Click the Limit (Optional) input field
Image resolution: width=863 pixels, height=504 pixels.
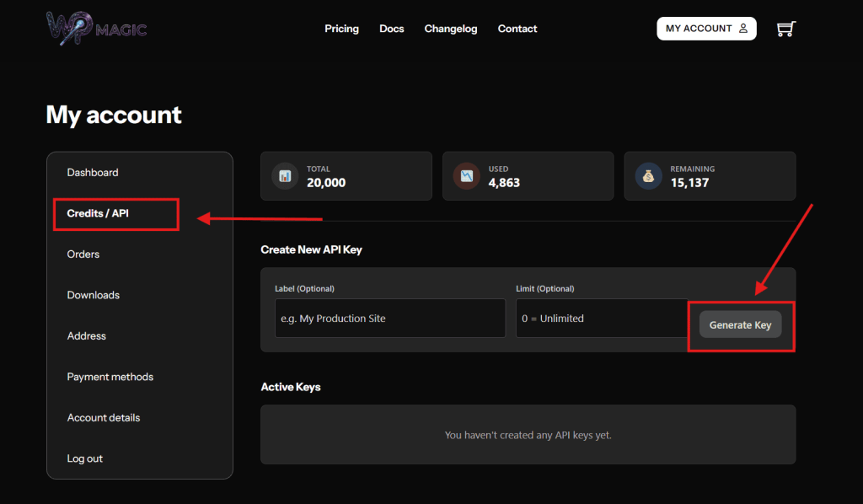coord(602,319)
